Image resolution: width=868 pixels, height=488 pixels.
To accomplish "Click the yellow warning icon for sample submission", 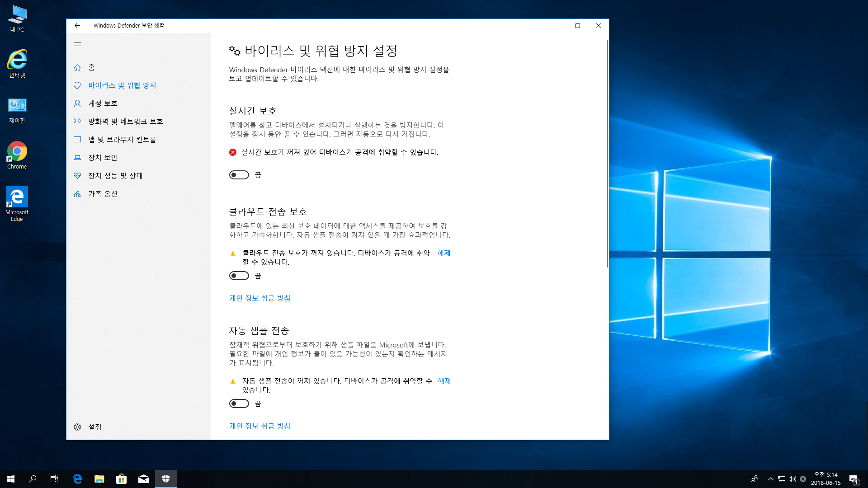I will [233, 381].
